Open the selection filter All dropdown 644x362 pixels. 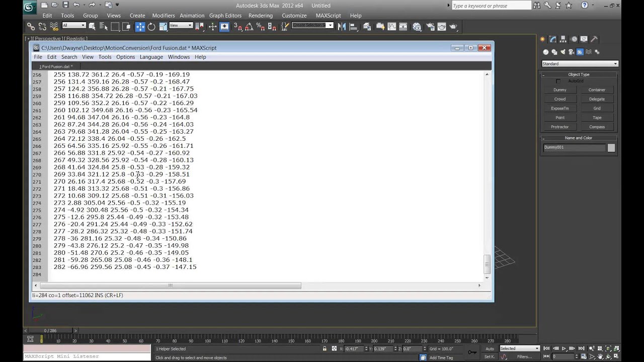pos(73,25)
